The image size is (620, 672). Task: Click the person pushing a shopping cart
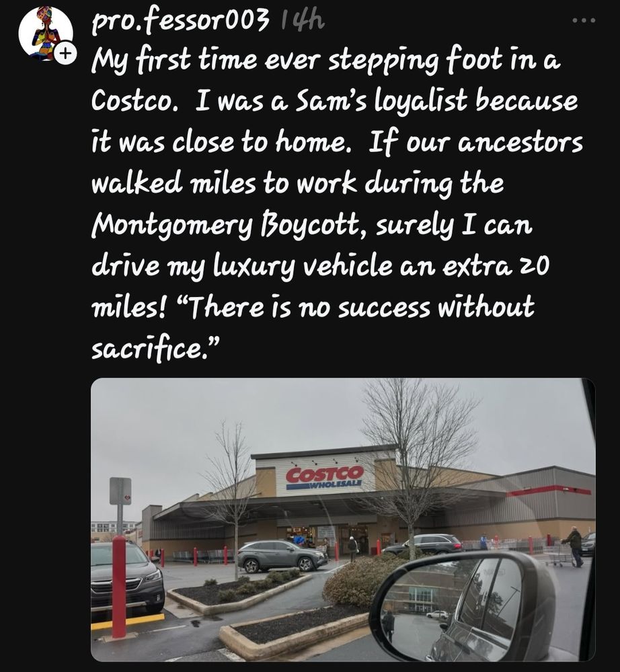point(574,546)
